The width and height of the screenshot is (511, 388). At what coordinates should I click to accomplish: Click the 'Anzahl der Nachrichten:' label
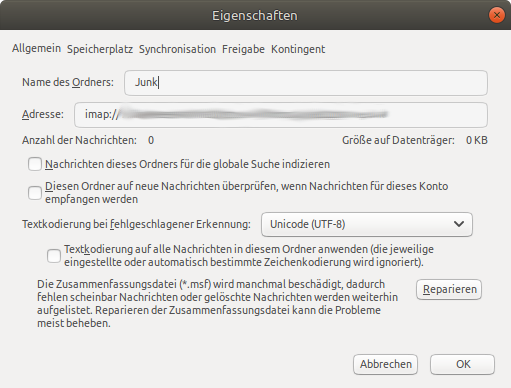(x=79, y=140)
